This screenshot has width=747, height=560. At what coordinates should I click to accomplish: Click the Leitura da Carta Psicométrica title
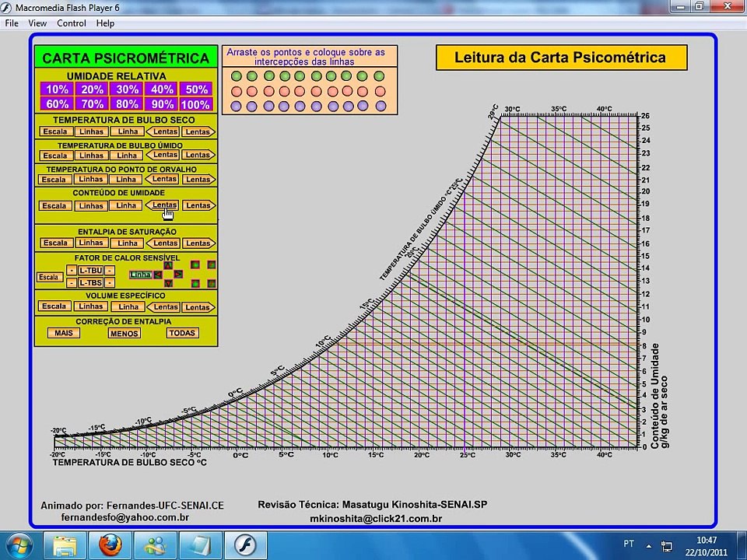561,58
